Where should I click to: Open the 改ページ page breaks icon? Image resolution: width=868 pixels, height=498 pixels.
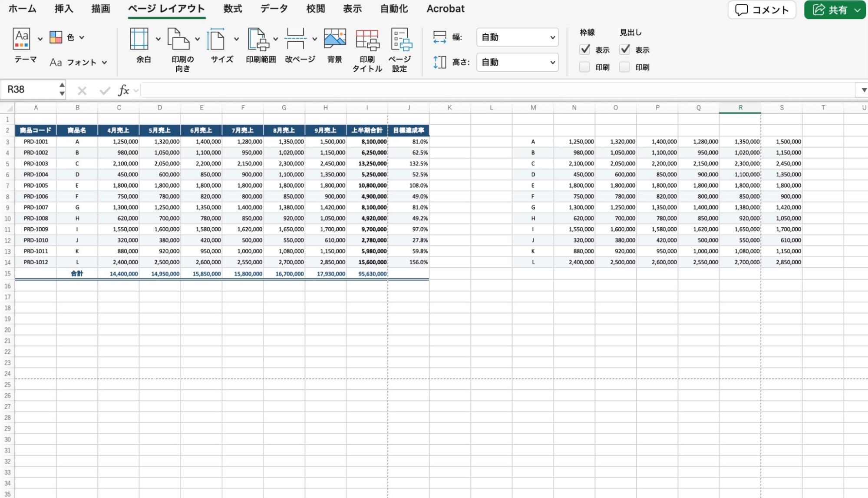pos(295,39)
